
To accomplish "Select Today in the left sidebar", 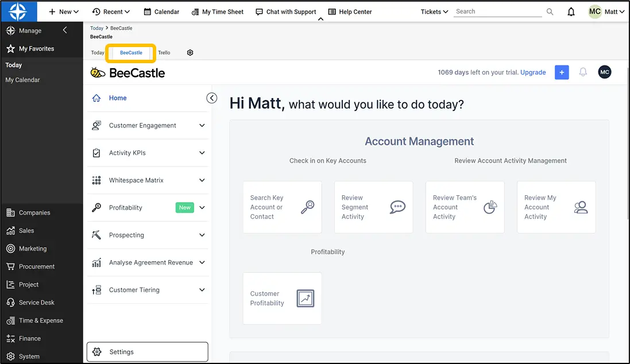I will 14,65.
